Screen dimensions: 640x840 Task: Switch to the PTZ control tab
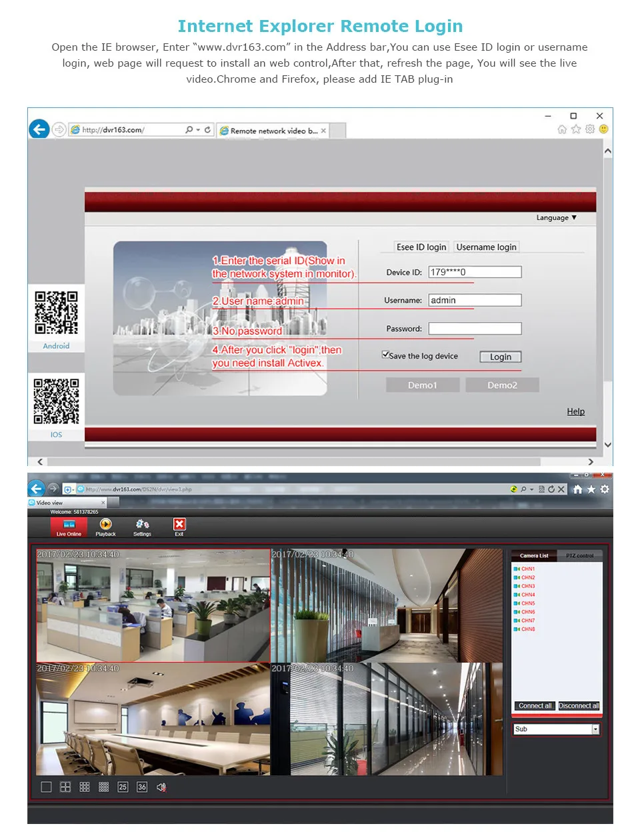tap(579, 555)
